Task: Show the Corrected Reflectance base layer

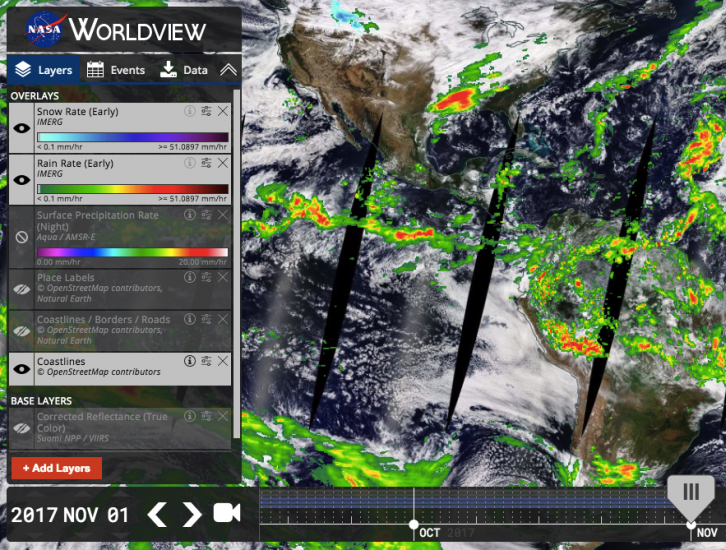Action: click(x=22, y=428)
